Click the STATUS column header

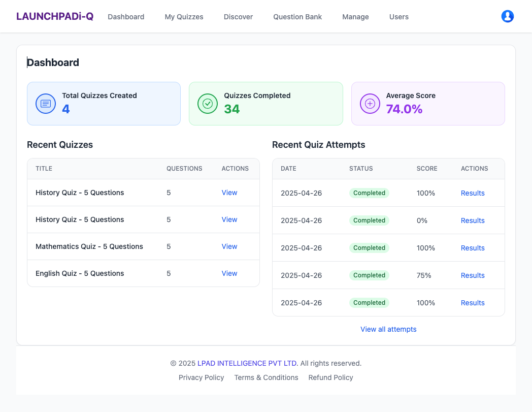361,169
